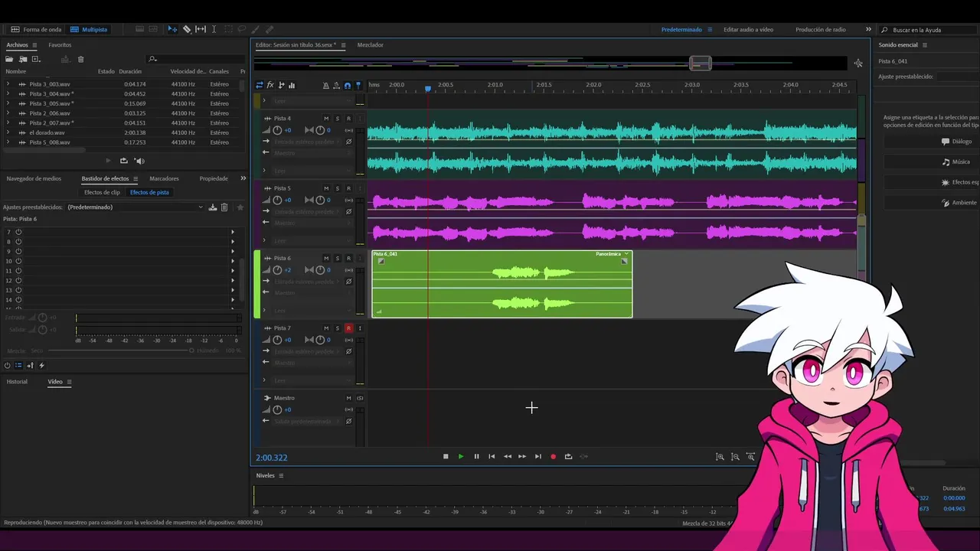Invert polarity on Pista 5
Screen dimensions: 980x551
tap(348, 212)
